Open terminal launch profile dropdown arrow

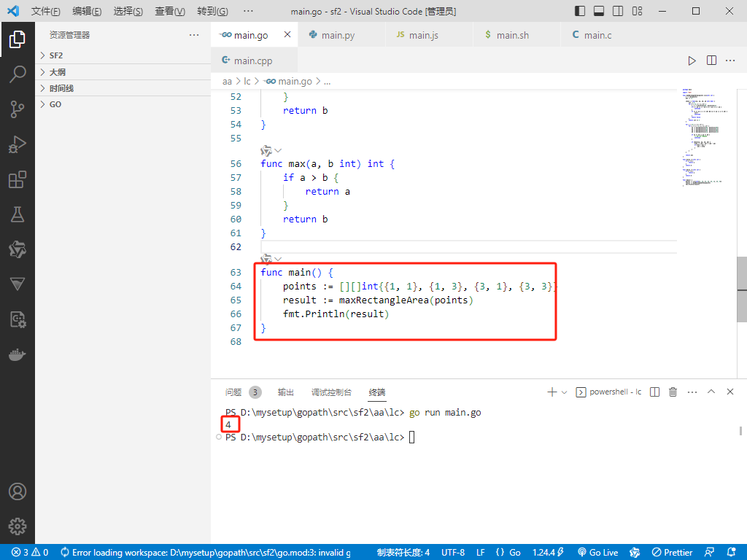[x=564, y=392]
